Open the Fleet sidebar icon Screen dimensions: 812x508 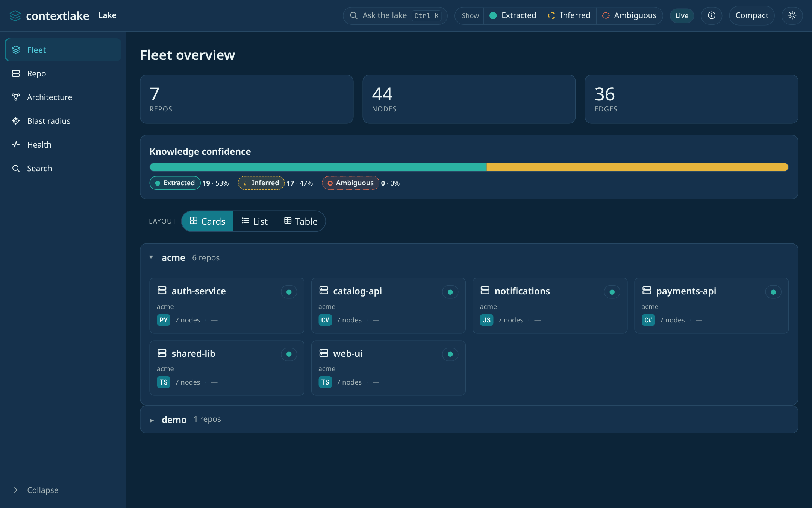[16, 50]
